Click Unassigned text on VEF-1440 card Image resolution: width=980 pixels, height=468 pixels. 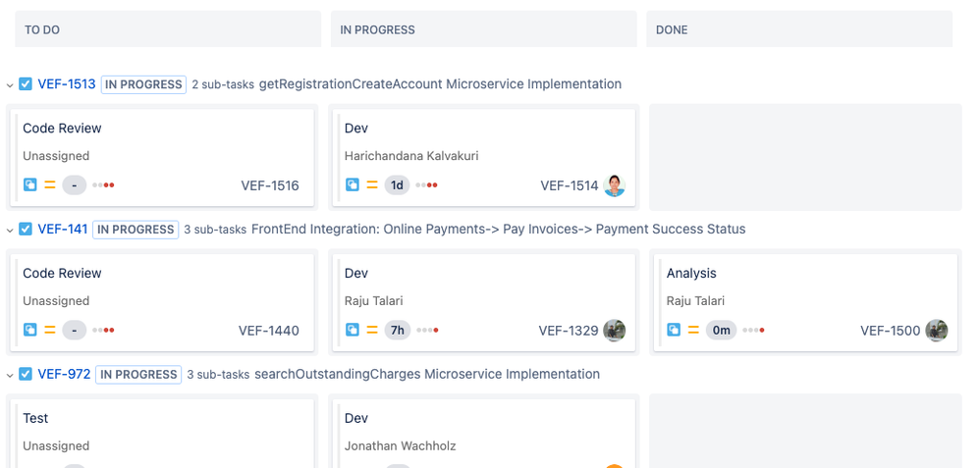tap(56, 300)
